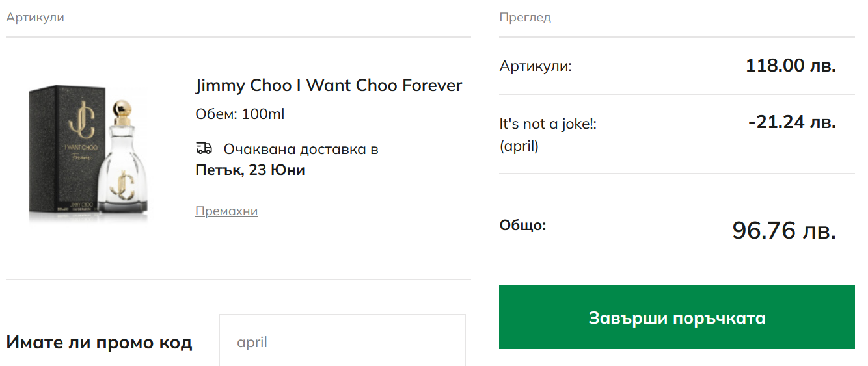The image size is (868, 366).
Task: Click the Имате ли промо код label
Action: 99,343
